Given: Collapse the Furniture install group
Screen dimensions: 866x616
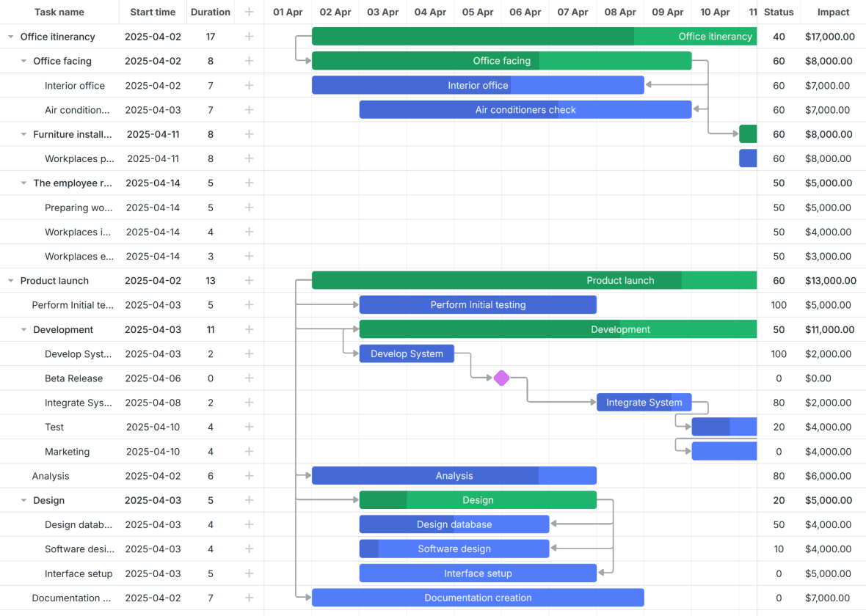Looking at the screenshot, I should [23, 134].
